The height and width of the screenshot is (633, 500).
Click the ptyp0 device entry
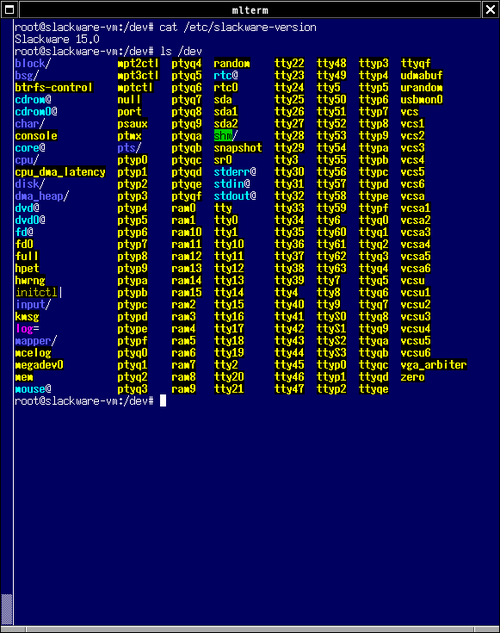[x=132, y=160]
